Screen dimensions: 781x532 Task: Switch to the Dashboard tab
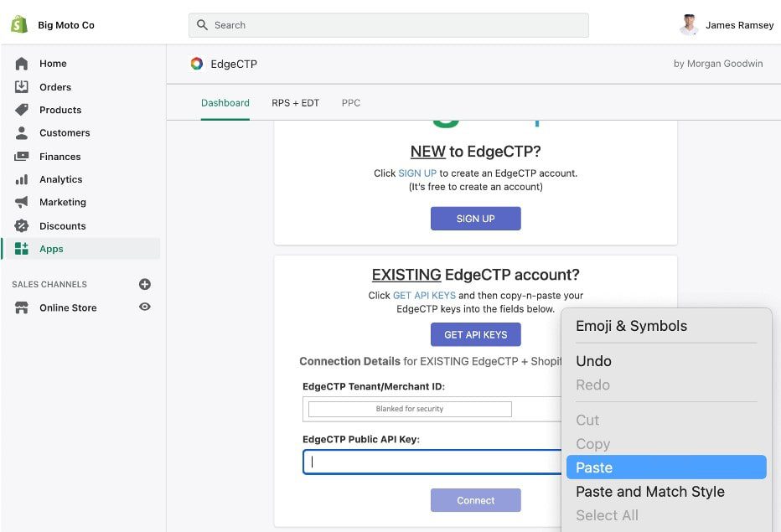(x=225, y=102)
